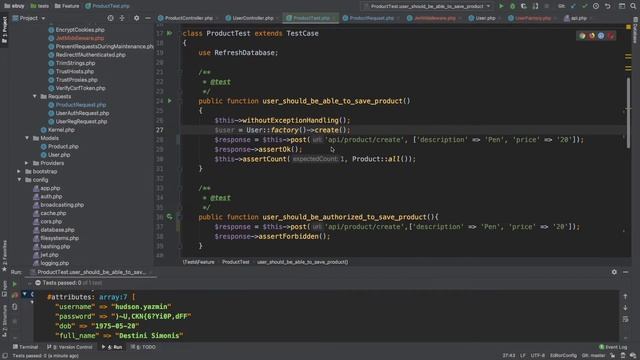Show Git history via the clock icon
This screenshot has width=640, height=360.
click(x=596, y=6)
